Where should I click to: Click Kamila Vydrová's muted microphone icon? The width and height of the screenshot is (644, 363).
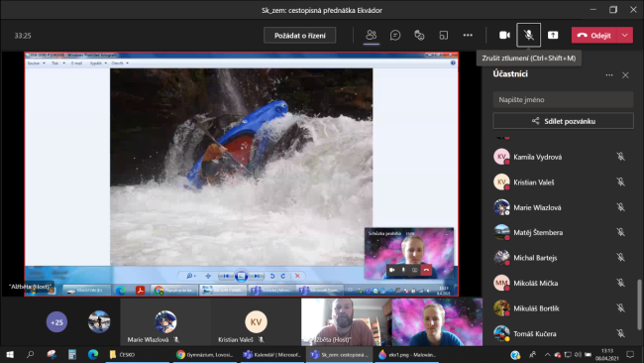pyautogui.click(x=620, y=157)
